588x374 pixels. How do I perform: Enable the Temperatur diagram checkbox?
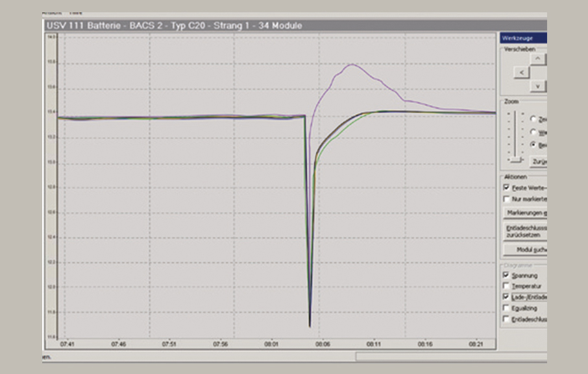pyautogui.click(x=506, y=286)
